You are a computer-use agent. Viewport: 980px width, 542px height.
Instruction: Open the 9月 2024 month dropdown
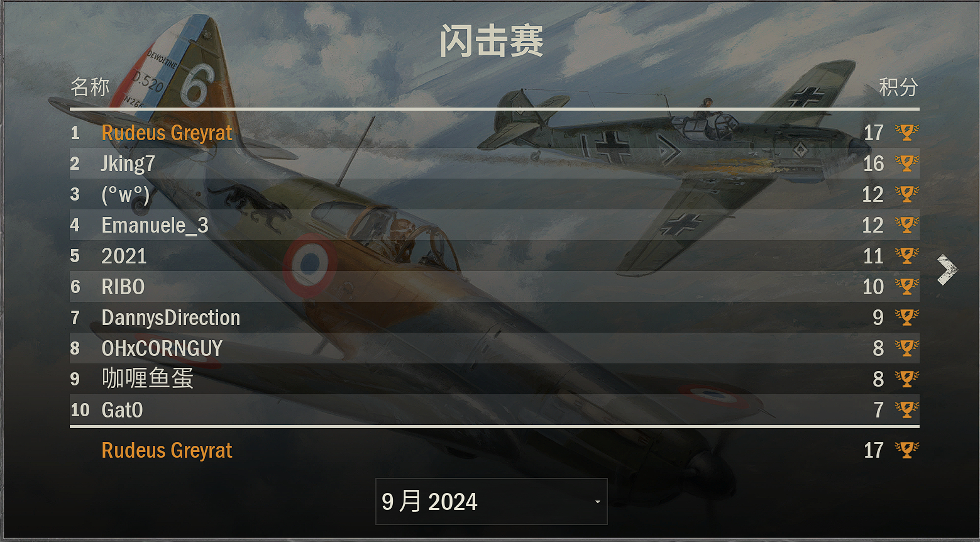tap(491, 501)
